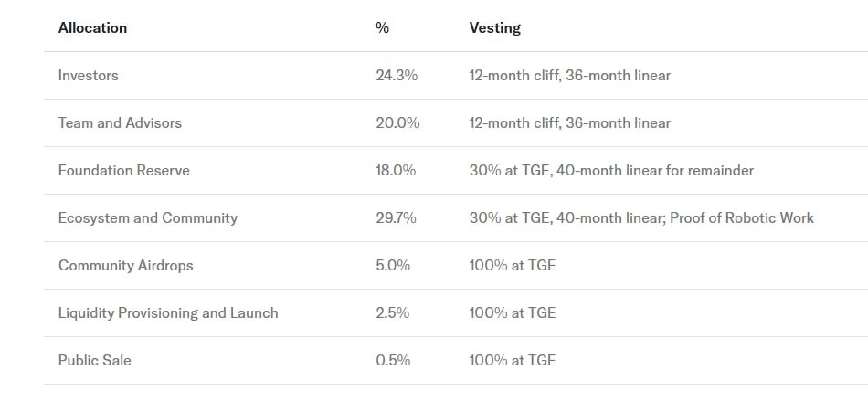Click the % column header
The height and width of the screenshot is (402, 868).
tap(382, 27)
